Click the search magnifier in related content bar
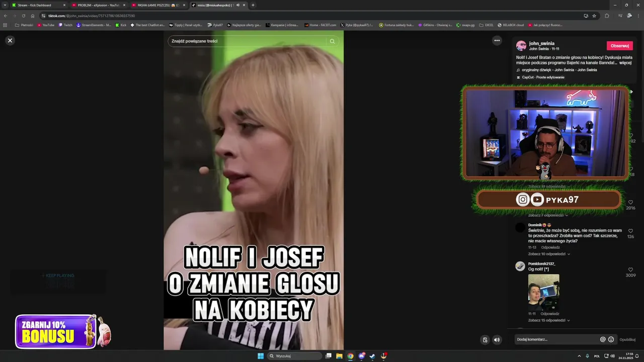Screen dimensions: 644x362 pyautogui.click(x=332, y=41)
